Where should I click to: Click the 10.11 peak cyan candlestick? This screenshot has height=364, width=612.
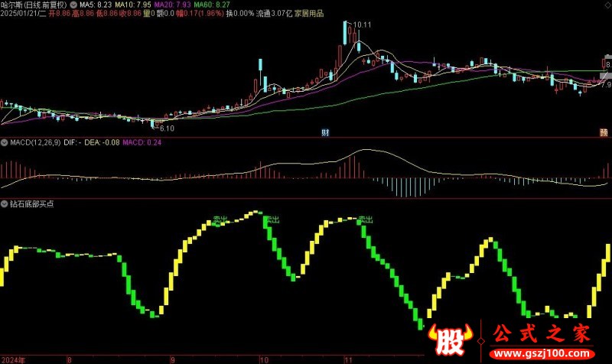(x=345, y=33)
